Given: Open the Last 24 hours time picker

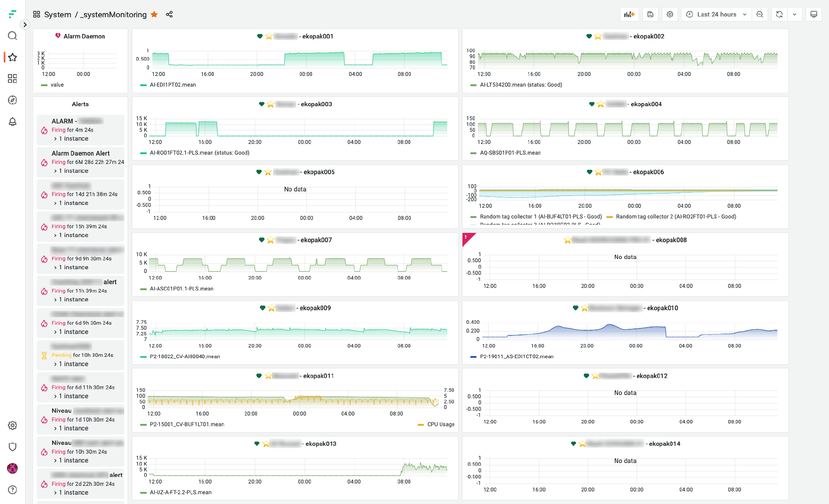Looking at the screenshot, I should 716,14.
